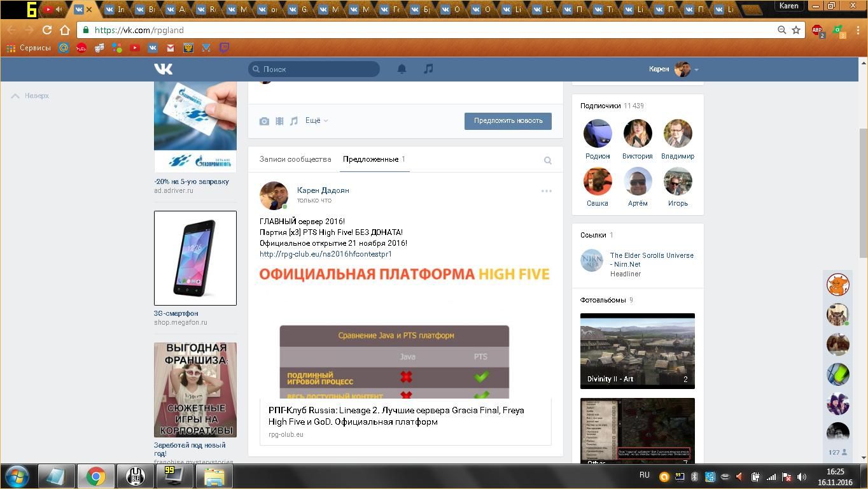Search the community wall with magnifier icon
Viewport: 868px width, 489px height.
547,160
